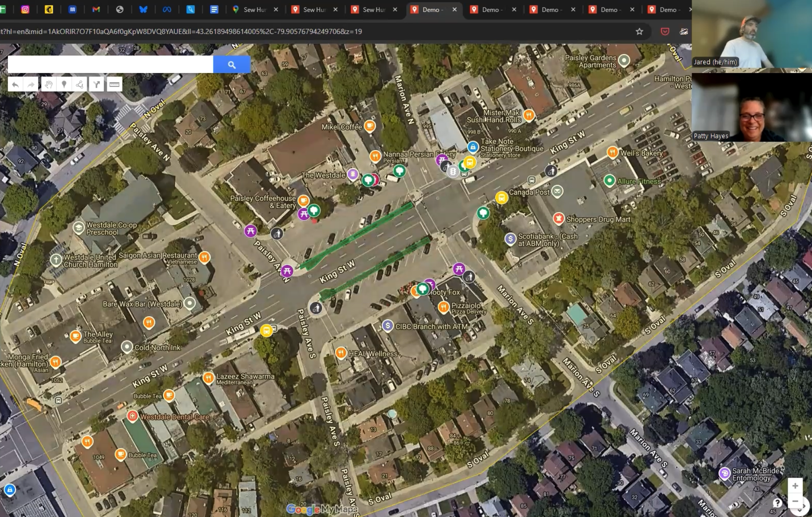Click the Pizzaiolo pizza marker
This screenshot has width=812, height=517.
[443, 307]
